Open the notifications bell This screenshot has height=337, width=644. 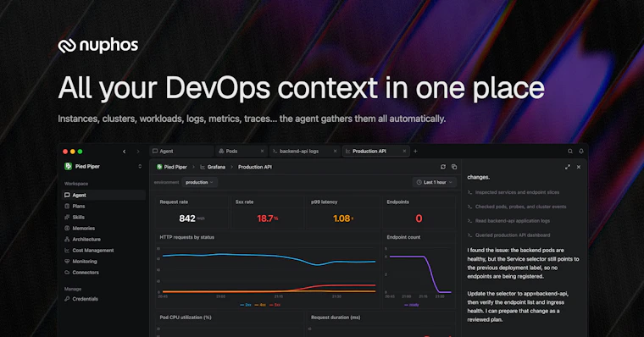pyautogui.click(x=581, y=152)
